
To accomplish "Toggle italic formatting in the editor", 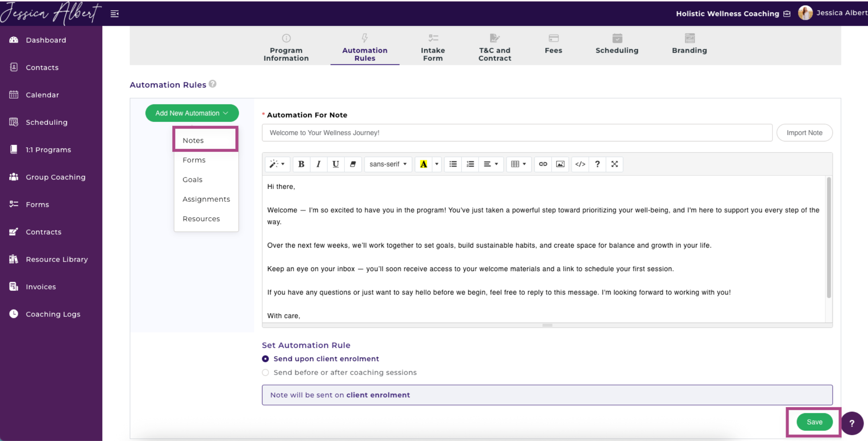I will (318, 164).
